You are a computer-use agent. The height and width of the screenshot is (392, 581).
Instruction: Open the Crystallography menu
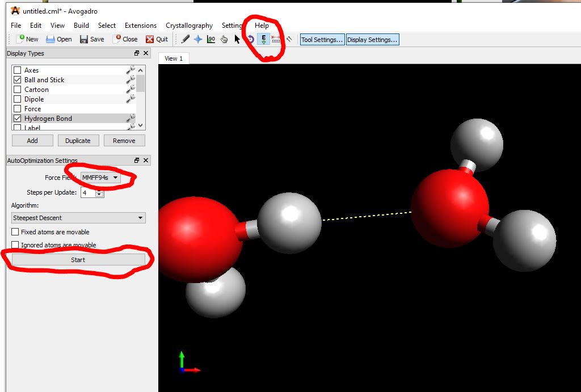[x=189, y=25]
